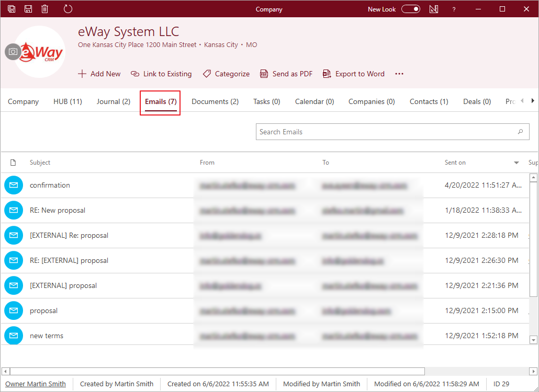Click the horizontal scrollbar thumb

pos(217,372)
